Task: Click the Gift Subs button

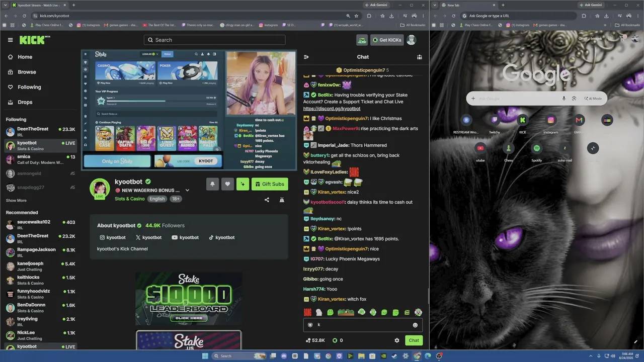Action: 270,184
